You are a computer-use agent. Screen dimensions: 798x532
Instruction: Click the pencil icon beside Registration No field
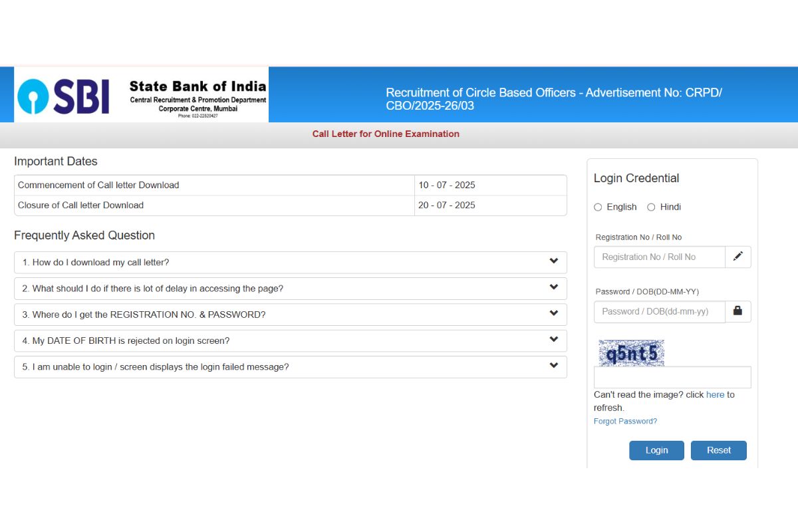click(738, 257)
